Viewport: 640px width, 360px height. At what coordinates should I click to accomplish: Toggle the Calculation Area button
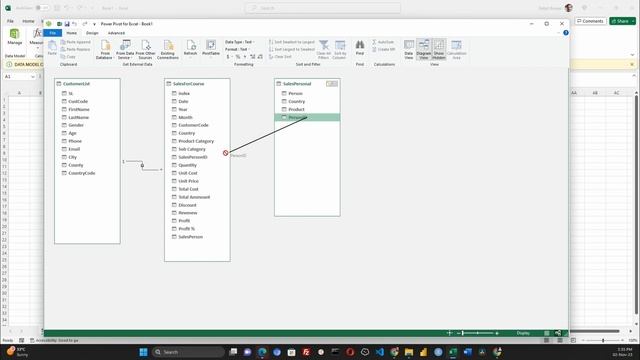click(x=456, y=49)
